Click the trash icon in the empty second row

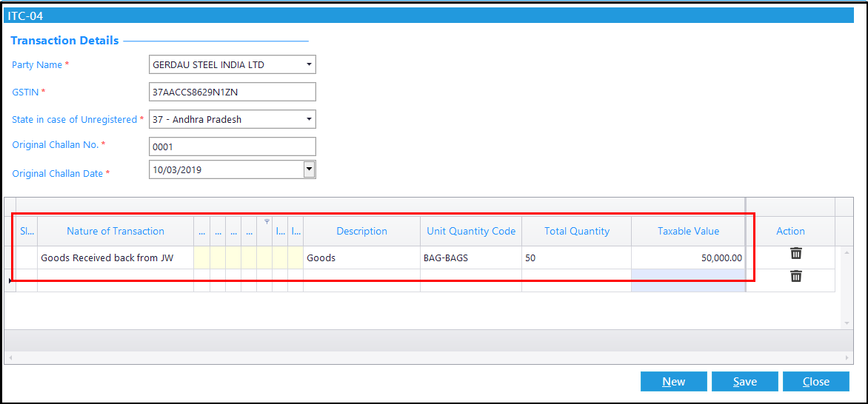pos(795,276)
